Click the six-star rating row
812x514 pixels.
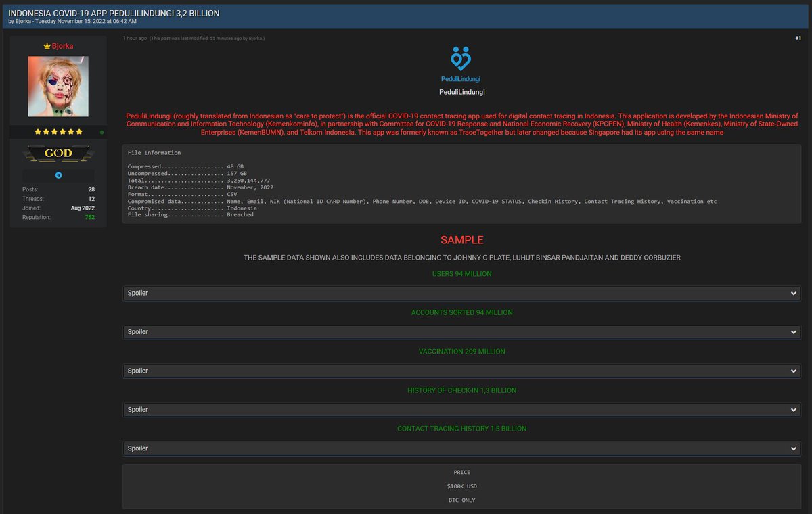(x=58, y=132)
